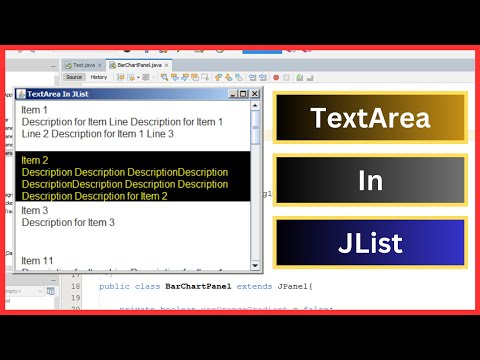Click the JList scrollbar up arrow
480x360 pixels.
tap(255, 106)
